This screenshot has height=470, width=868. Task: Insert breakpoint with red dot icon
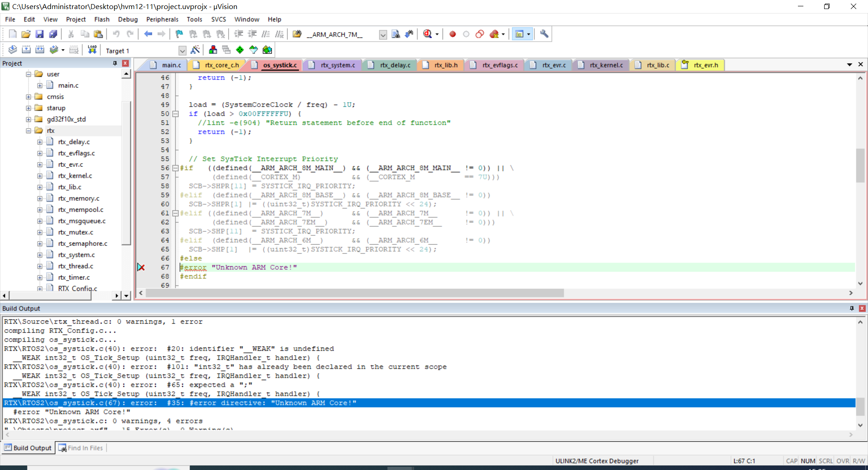(x=453, y=34)
